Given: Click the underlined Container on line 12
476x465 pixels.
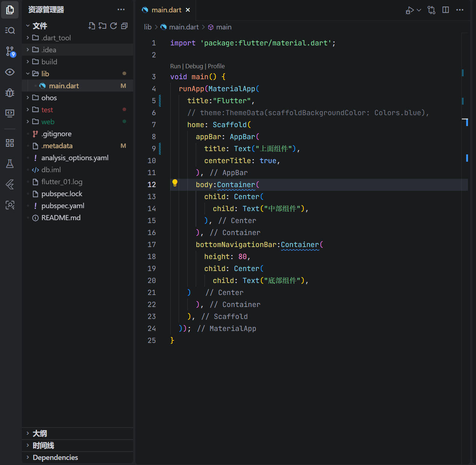Looking at the screenshot, I should pyautogui.click(x=236, y=185).
